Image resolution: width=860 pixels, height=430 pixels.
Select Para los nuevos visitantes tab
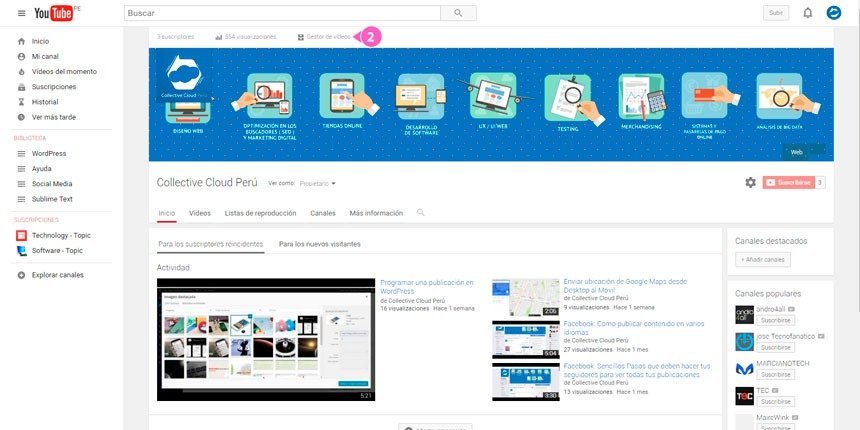320,244
